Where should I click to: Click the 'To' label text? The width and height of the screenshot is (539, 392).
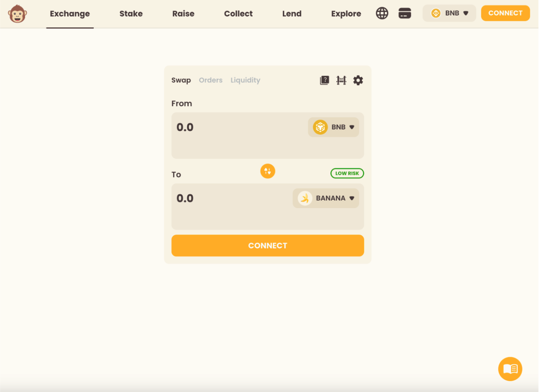pyautogui.click(x=176, y=175)
